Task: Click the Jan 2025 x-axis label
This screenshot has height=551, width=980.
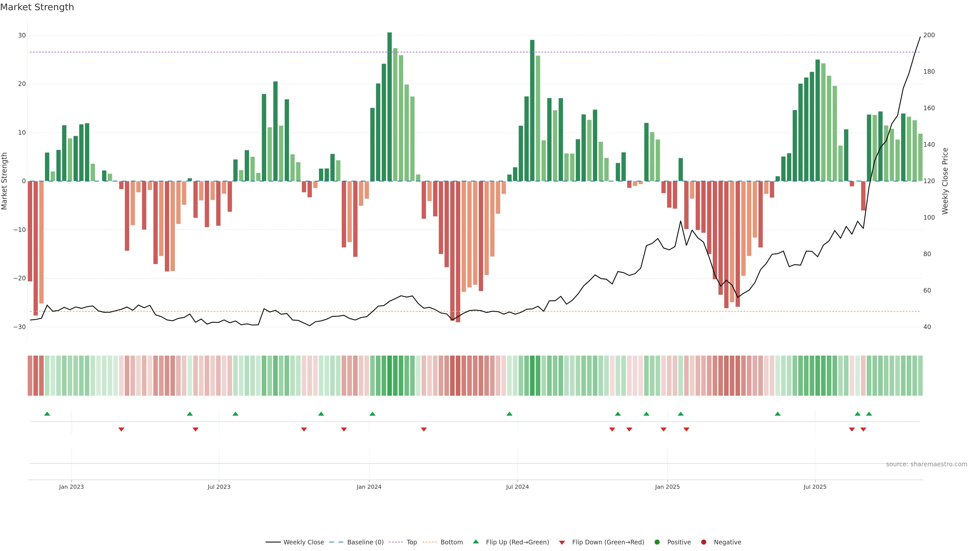Action: point(667,487)
